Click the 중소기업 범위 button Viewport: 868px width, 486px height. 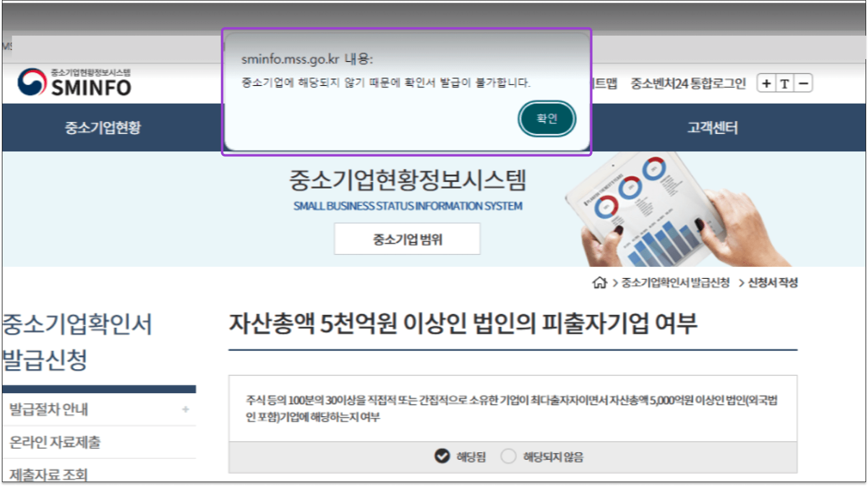point(407,238)
